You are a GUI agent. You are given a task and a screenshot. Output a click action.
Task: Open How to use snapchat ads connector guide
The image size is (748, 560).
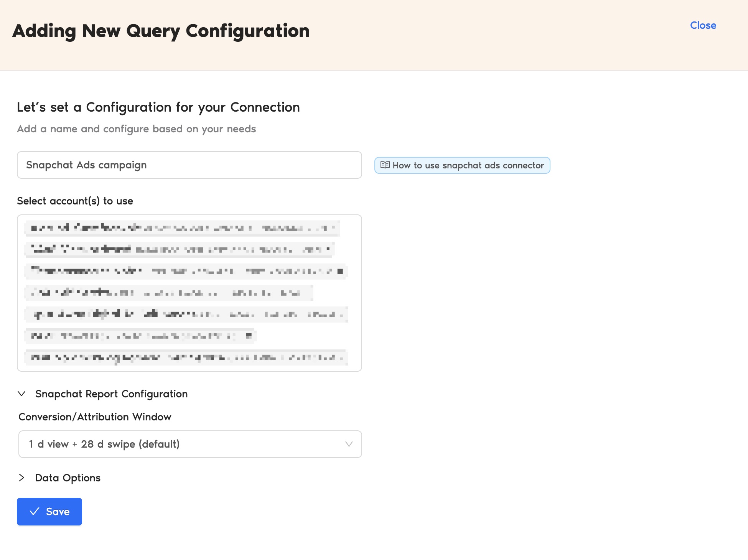point(462,165)
